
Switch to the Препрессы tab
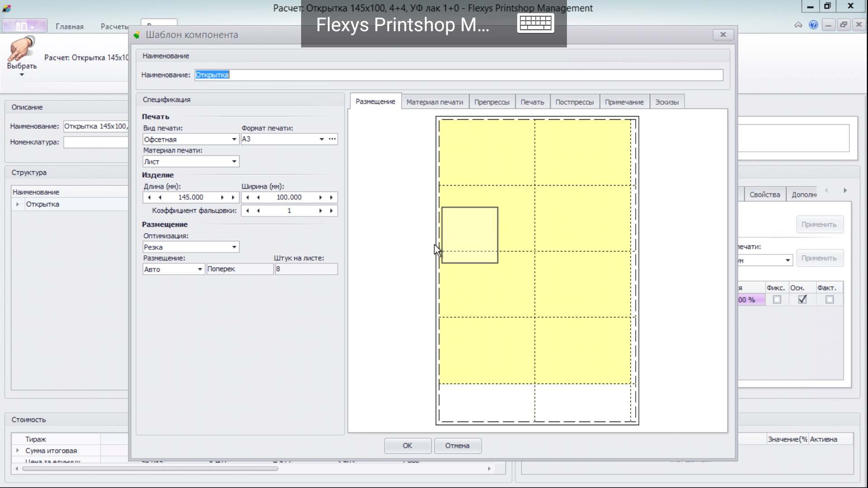[491, 102]
